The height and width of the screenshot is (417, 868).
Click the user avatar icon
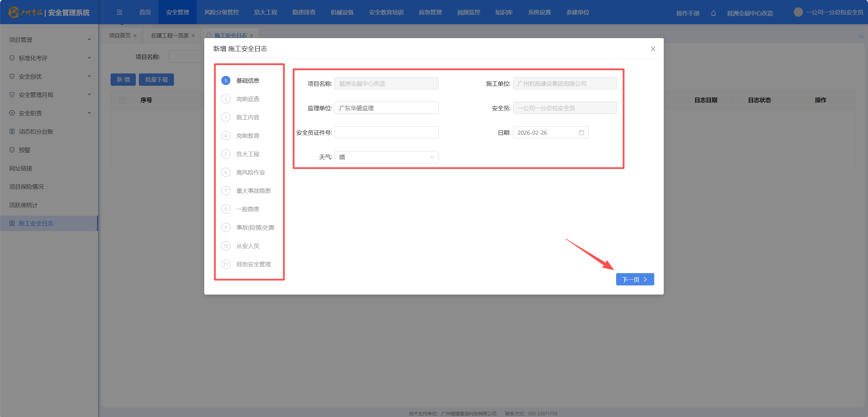798,12
